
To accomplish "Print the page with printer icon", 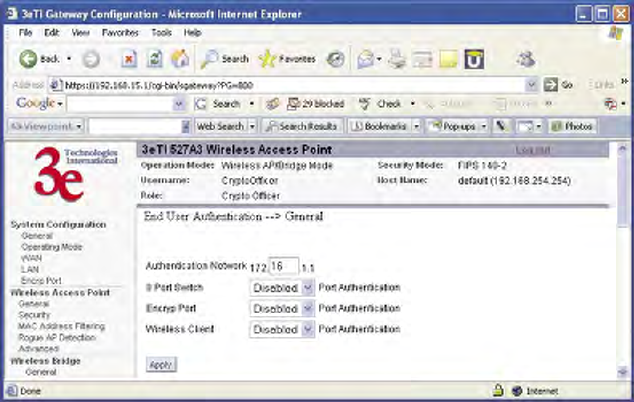I will pos(397,59).
